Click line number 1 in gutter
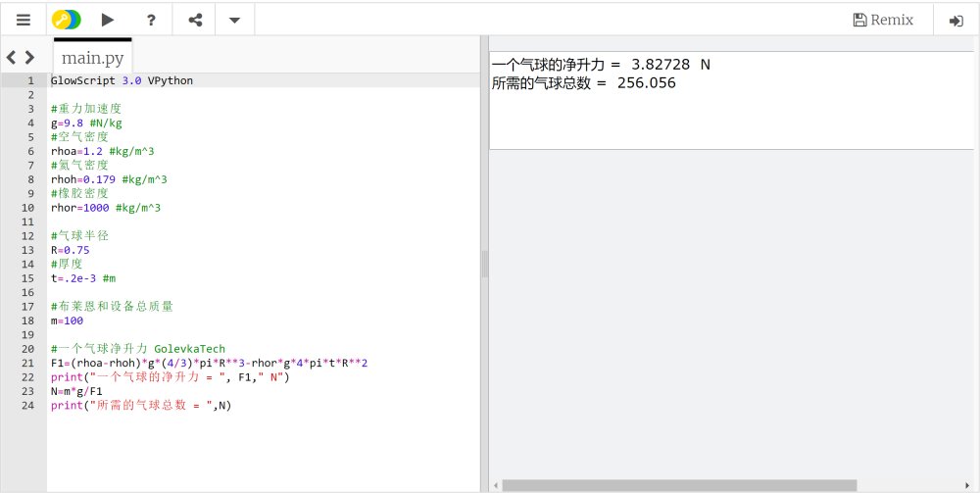Viewport: 980px width, 493px height. 30,80
